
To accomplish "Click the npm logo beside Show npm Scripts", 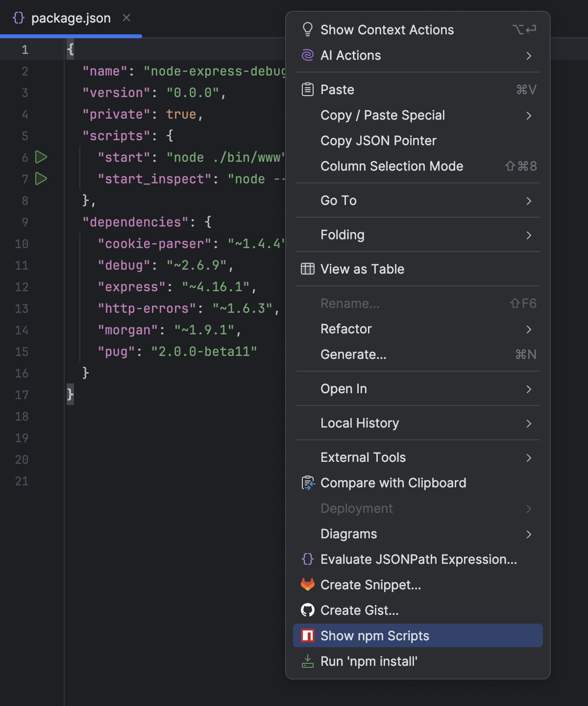I will click(307, 635).
